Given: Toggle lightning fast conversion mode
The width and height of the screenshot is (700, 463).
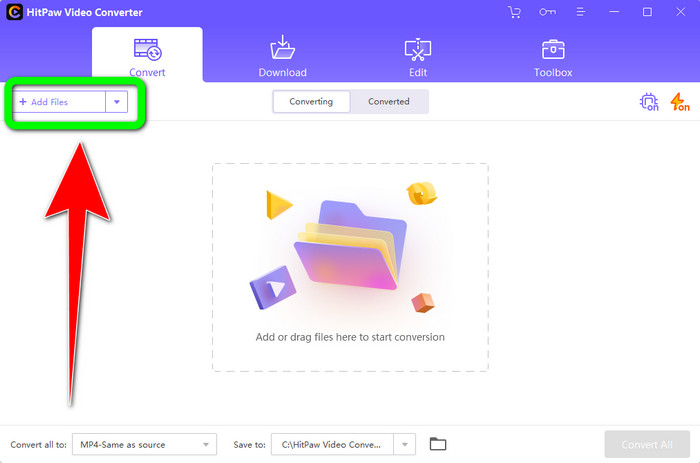Looking at the screenshot, I should [680, 102].
